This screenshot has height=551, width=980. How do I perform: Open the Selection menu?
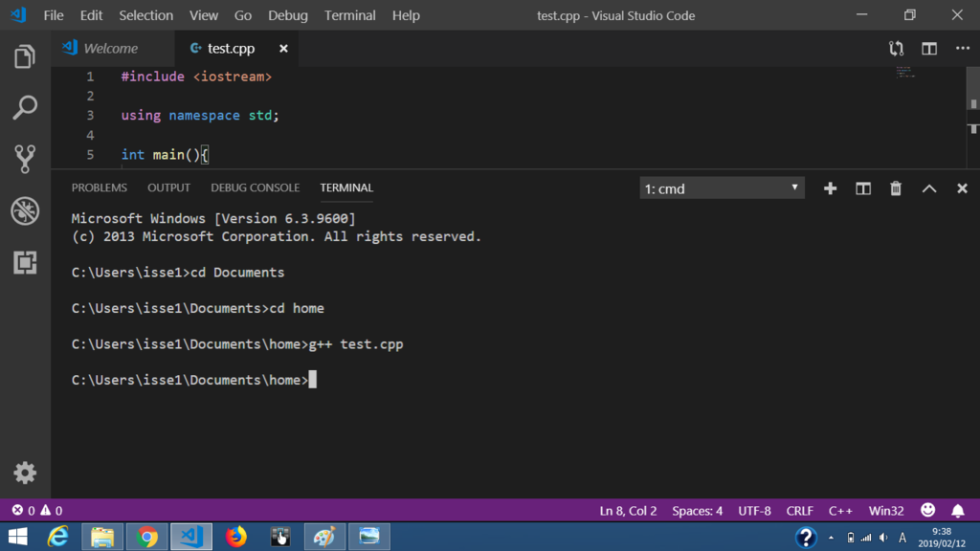click(146, 15)
